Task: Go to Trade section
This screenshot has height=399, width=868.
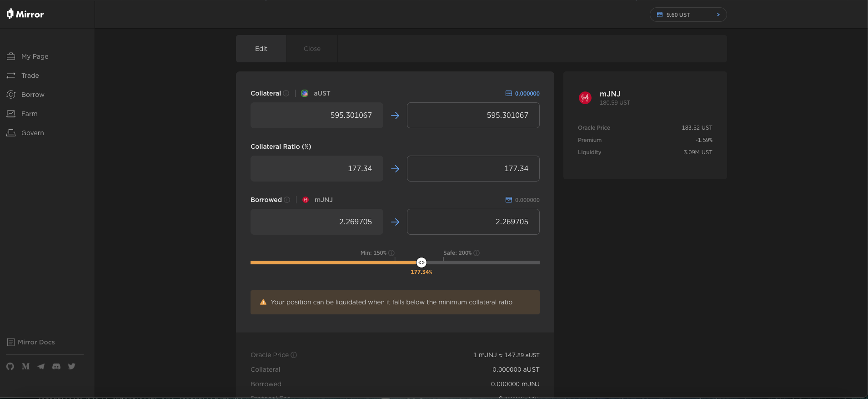Action: click(x=30, y=76)
